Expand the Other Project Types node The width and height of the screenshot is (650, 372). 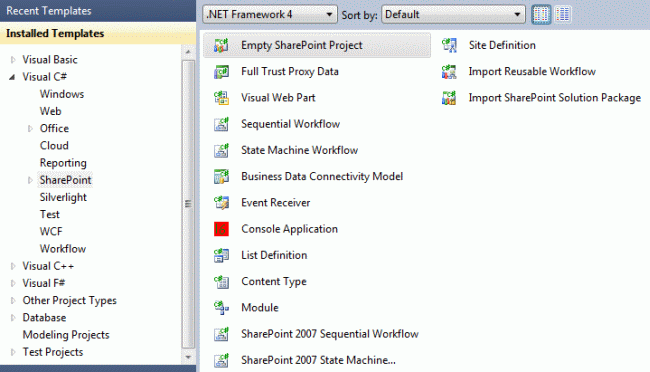[x=13, y=301]
